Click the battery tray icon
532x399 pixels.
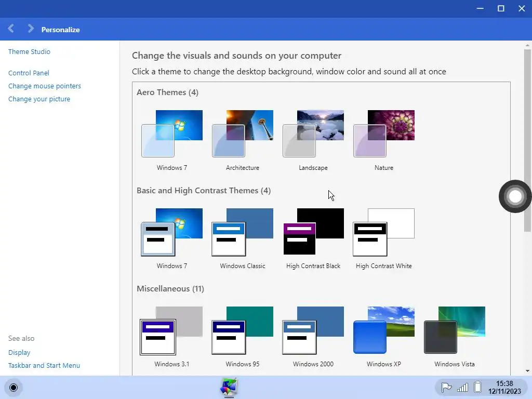[x=478, y=387]
